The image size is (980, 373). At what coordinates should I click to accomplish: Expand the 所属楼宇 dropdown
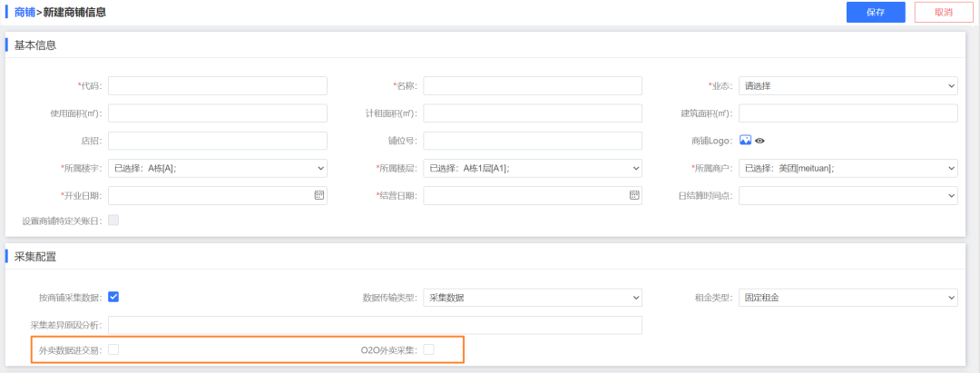tap(217, 168)
